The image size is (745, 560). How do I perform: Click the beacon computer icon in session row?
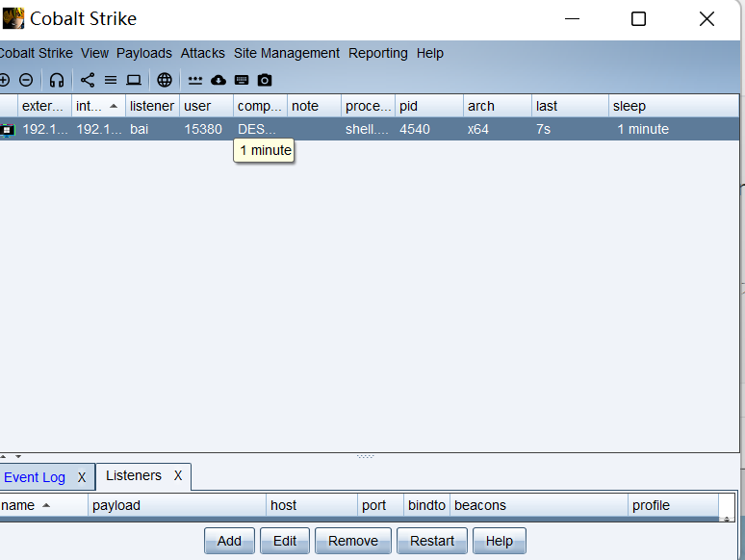pos(8,130)
